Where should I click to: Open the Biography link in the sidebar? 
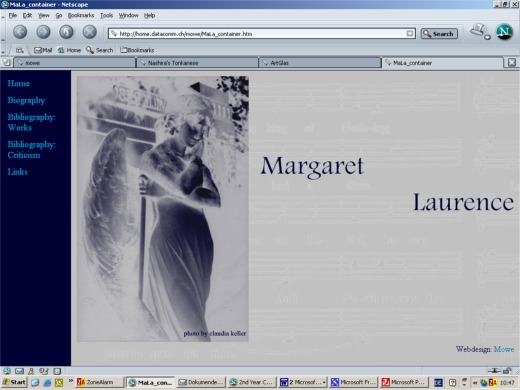(26, 100)
